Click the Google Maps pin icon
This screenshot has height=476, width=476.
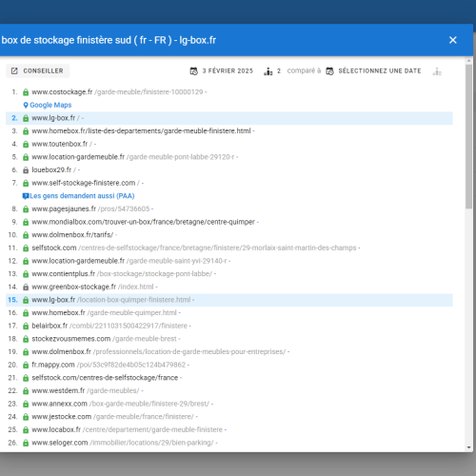[26, 105]
